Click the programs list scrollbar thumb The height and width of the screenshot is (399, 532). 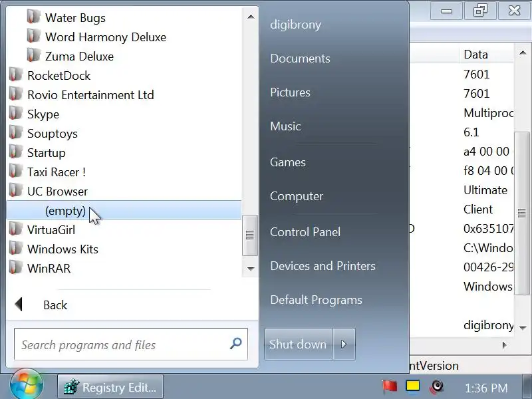click(x=250, y=235)
